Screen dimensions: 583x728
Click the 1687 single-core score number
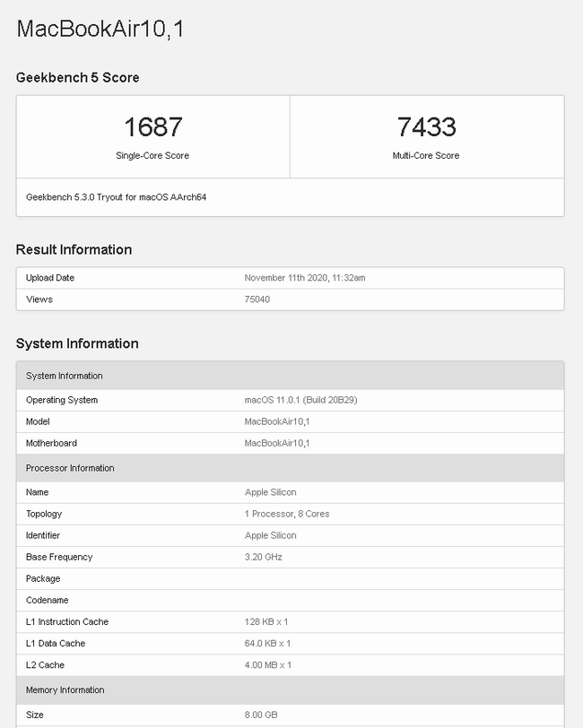pyautogui.click(x=152, y=126)
